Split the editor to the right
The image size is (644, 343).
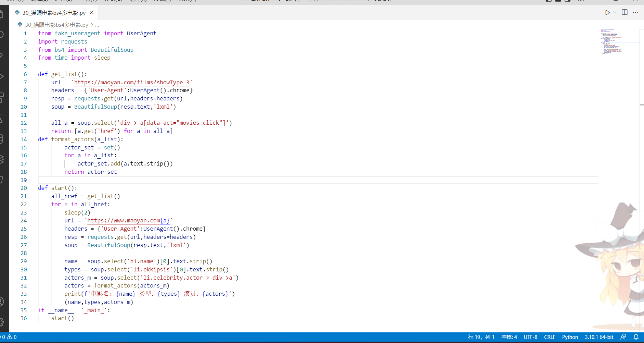[x=624, y=13]
